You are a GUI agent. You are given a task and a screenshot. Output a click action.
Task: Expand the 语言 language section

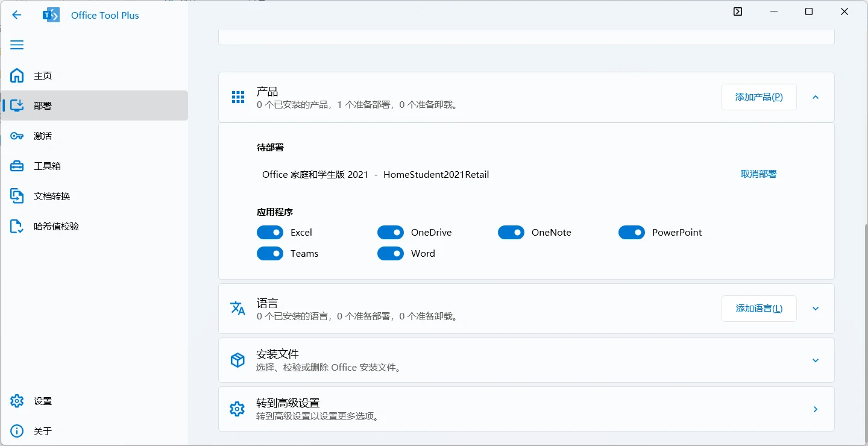pos(816,309)
